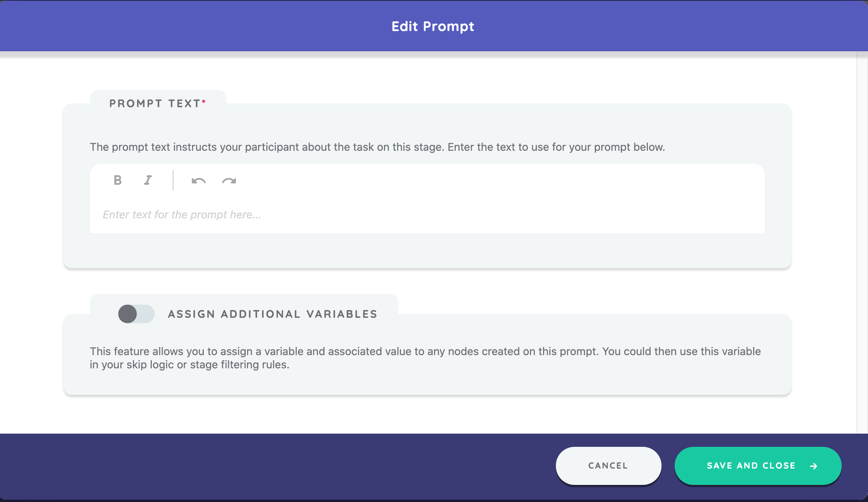
Task: Toggle italic formatting in the prompt editor
Action: [x=148, y=180]
